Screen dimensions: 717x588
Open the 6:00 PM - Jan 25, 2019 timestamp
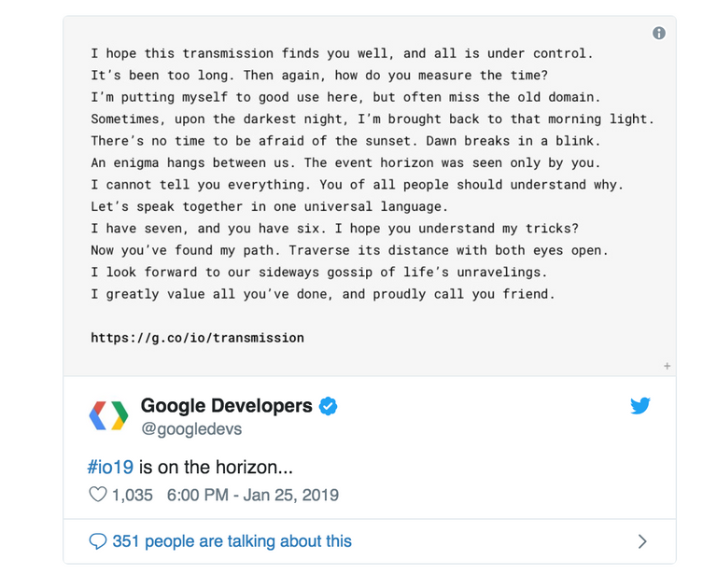point(252,495)
